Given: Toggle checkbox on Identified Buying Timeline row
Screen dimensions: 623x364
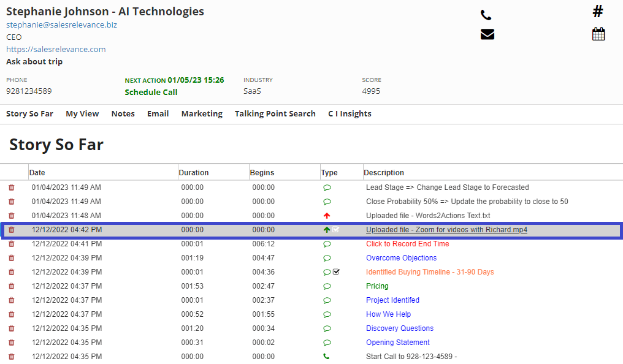Looking at the screenshot, I should [337, 272].
